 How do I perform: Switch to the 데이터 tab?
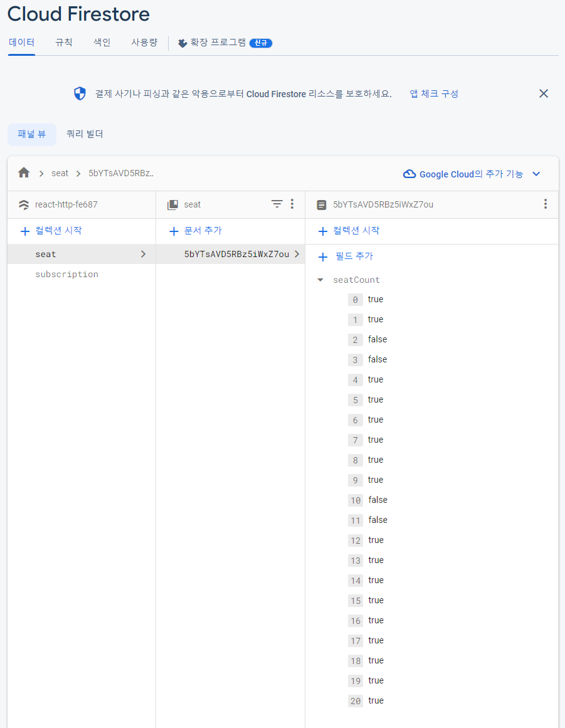tap(21, 43)
